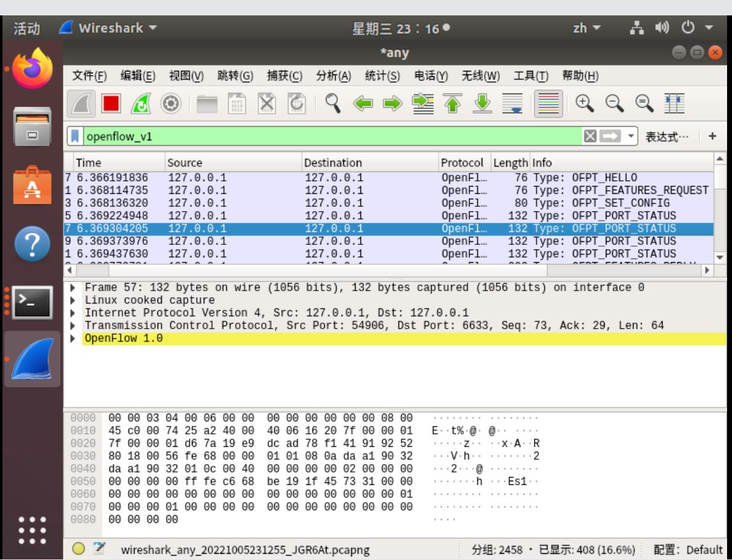Open the 表达式 expression builder
The height and width of the screenshot is (560, 732).
point(667,137)
